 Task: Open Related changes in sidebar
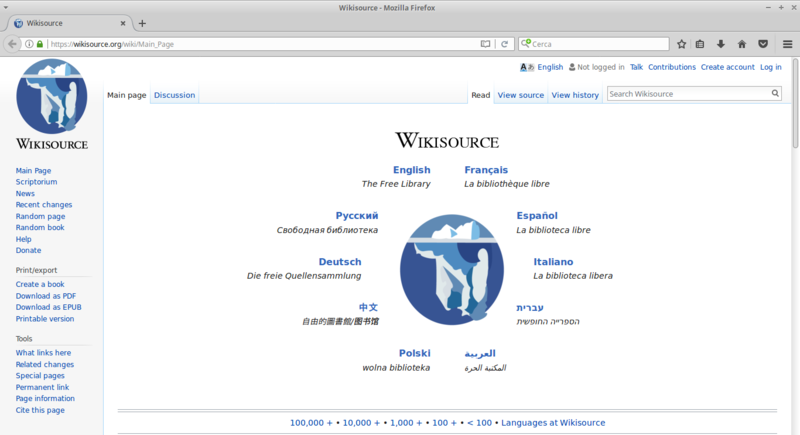(x=44, y=364)
